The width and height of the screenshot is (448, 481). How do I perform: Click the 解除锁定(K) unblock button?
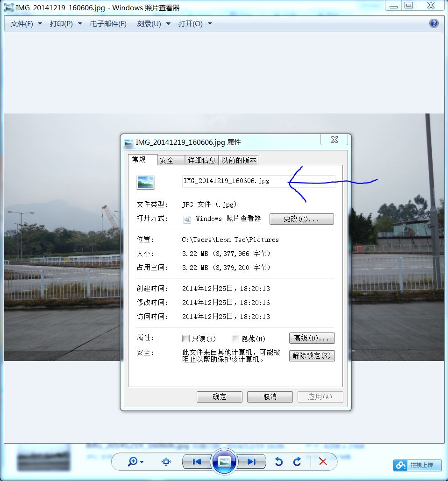pyautogui.click(x=312, y=356)
